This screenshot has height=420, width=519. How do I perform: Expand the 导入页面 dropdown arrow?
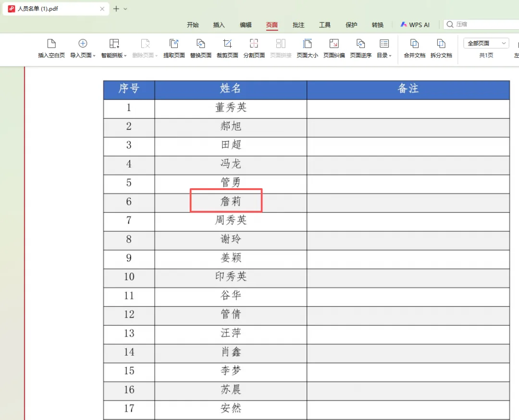click(94, 56)
